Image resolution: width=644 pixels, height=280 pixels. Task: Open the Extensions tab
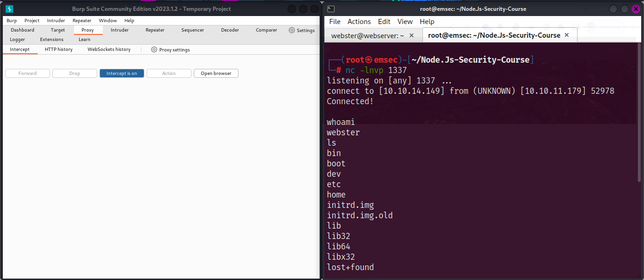pos(51,40)
